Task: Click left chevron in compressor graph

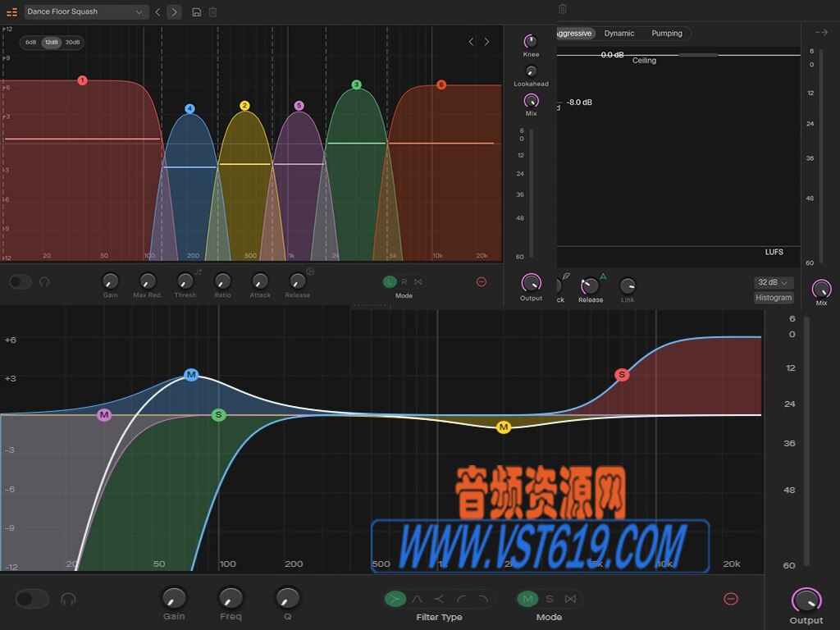Action: pos(471,42)
